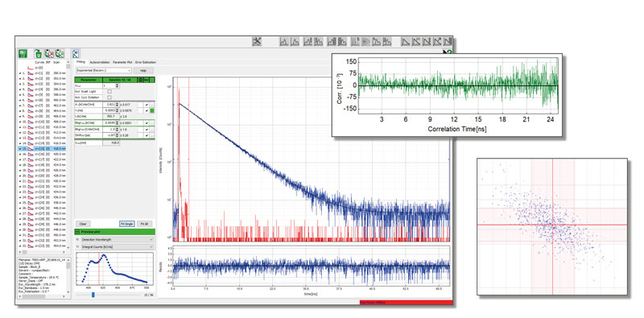Click remove-curve icon with red X
644x318 pixels.
49,53
